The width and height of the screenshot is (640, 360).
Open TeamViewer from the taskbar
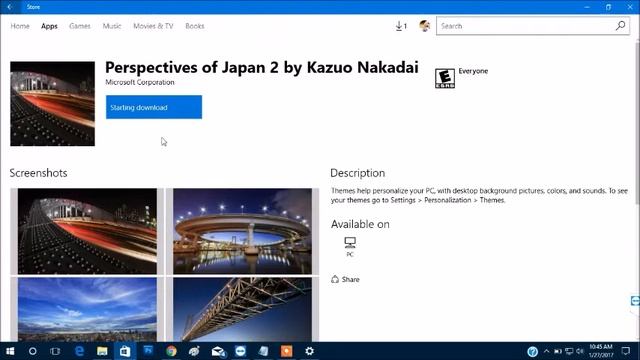241,351
